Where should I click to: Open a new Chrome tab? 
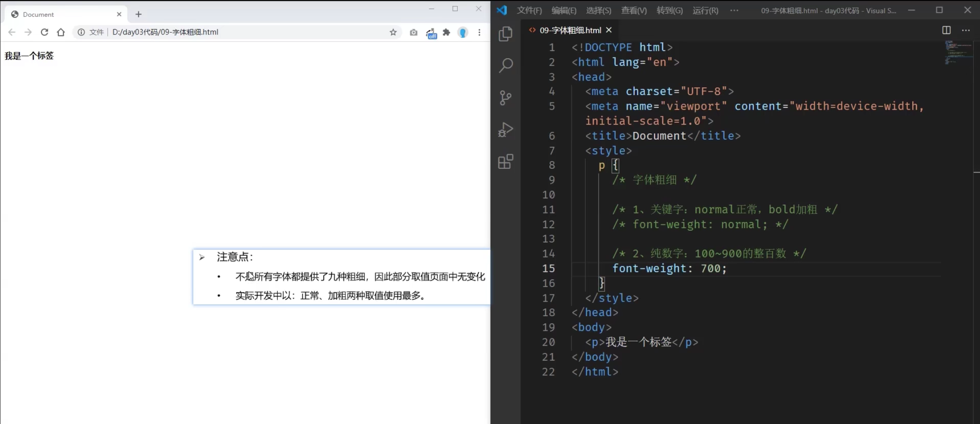(139, 15)
